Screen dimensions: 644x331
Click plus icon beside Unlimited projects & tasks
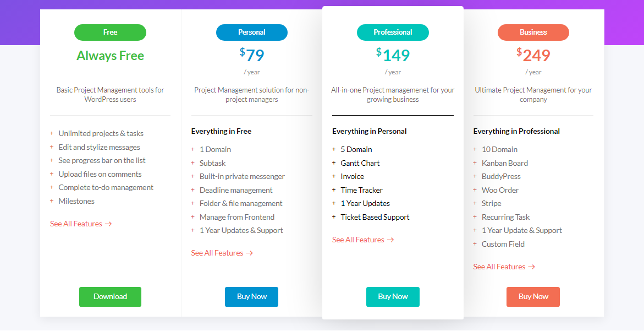point(52,133)
